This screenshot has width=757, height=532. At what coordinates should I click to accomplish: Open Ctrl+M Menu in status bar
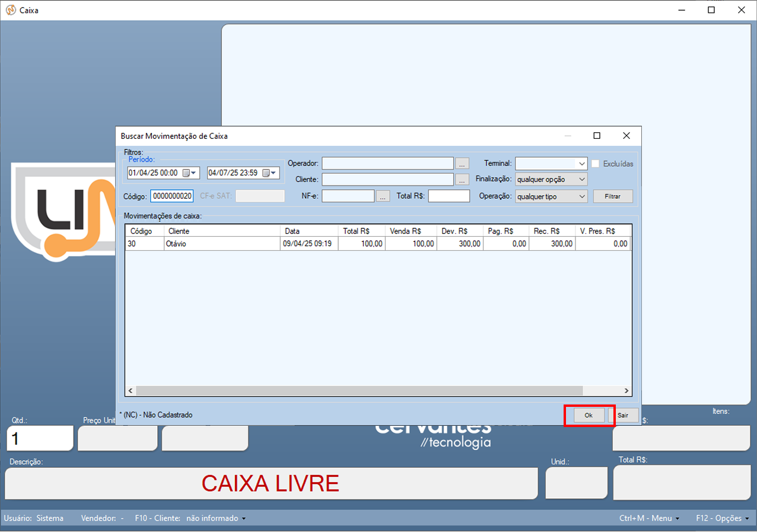(x=649, y=518)
